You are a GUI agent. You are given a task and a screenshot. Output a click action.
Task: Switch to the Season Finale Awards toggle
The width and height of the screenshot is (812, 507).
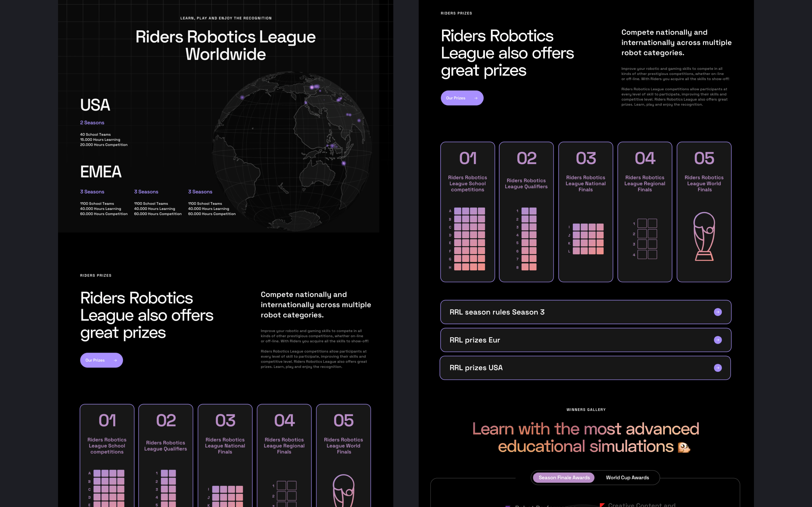(564, 478)
